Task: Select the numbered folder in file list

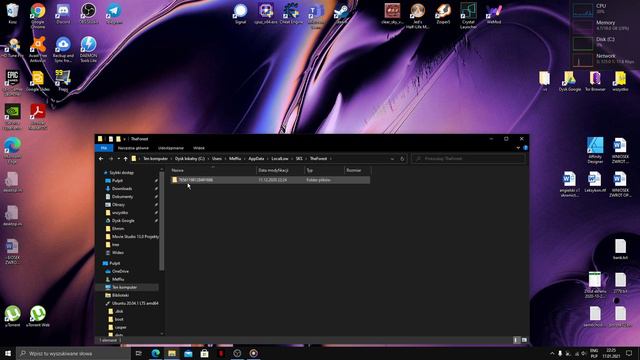Action: click(x=270, y=180)
